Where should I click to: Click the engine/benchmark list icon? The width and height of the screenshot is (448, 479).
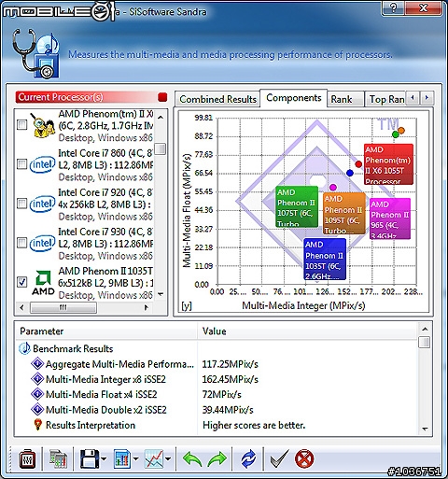[58, 458]
